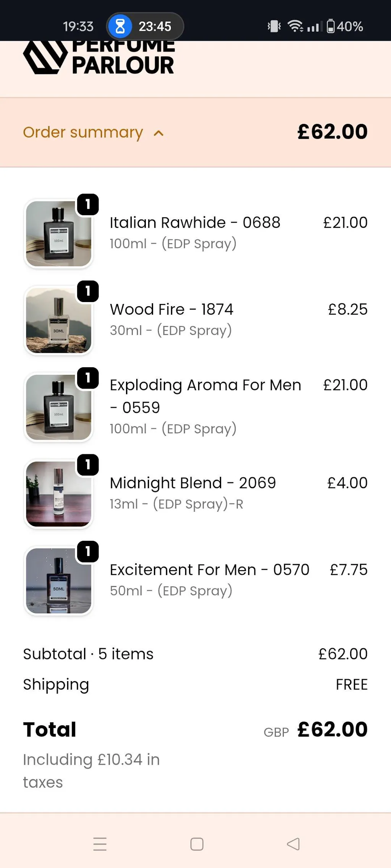Viewport: 391px width, 868px height.
Task: Tap quantity badge on Italian Rawhide
Action: click(88, 204)
